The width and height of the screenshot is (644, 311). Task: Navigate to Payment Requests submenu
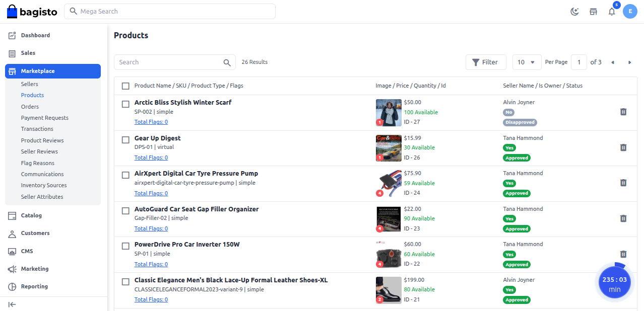45,118
